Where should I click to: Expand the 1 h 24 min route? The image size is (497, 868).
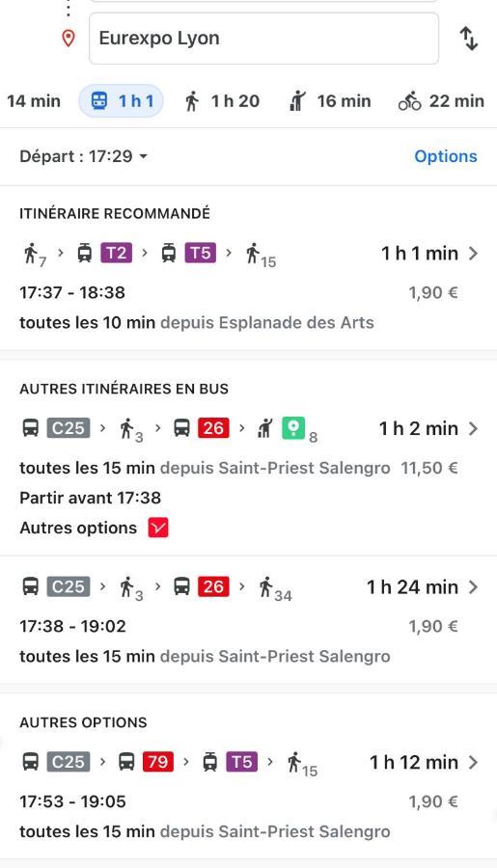(x=248, y=620)
